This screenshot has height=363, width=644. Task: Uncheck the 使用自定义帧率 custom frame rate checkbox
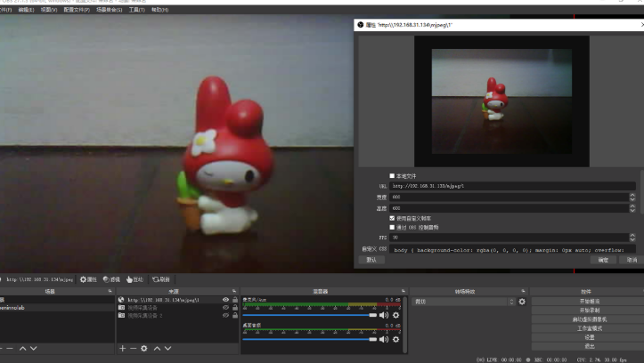pos(391,217)
